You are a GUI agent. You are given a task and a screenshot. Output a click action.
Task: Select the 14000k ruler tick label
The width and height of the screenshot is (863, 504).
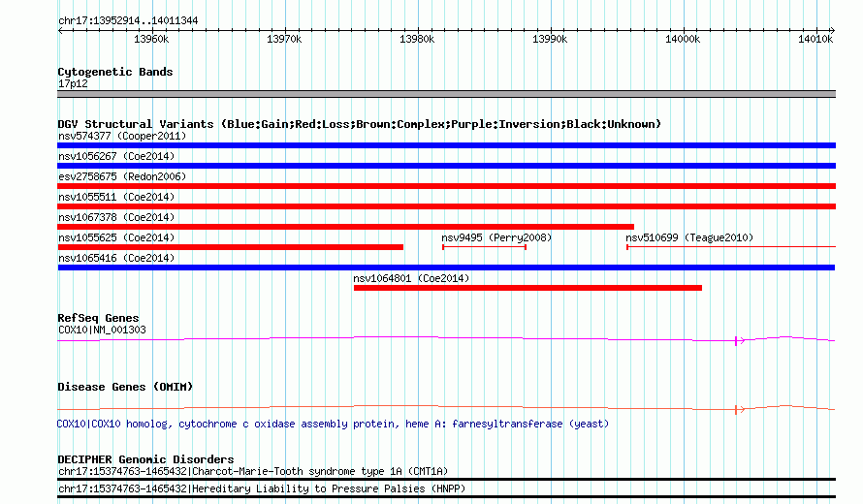click(683, 40)
